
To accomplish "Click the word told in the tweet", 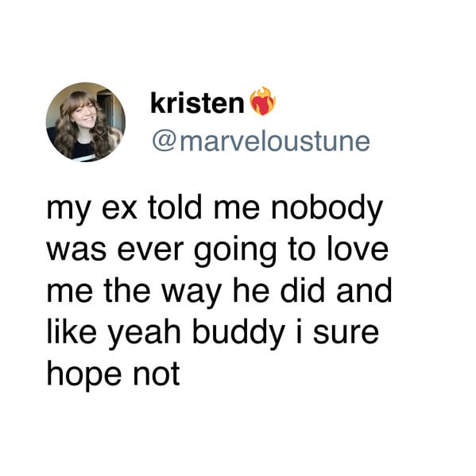I will (x=175, y=208).
